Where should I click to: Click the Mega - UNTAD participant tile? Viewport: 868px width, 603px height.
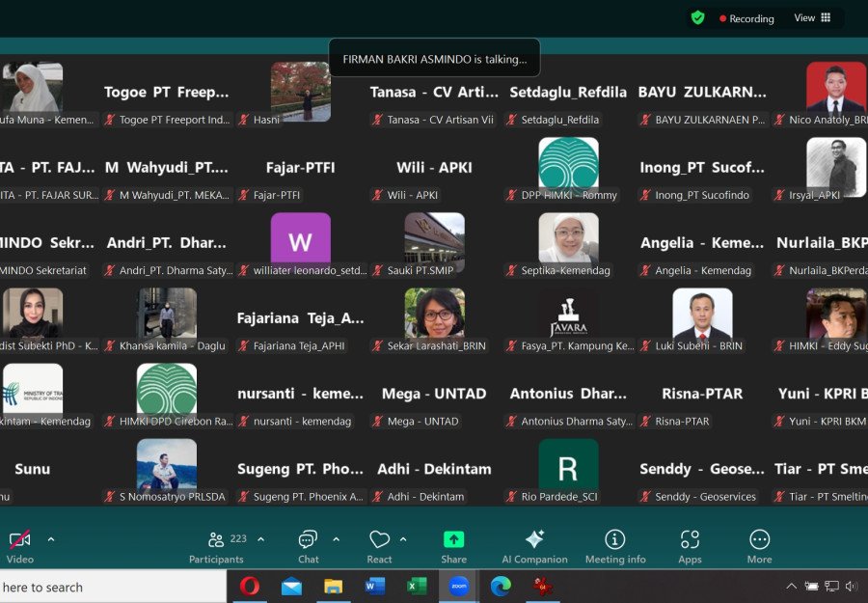(435, 393)
